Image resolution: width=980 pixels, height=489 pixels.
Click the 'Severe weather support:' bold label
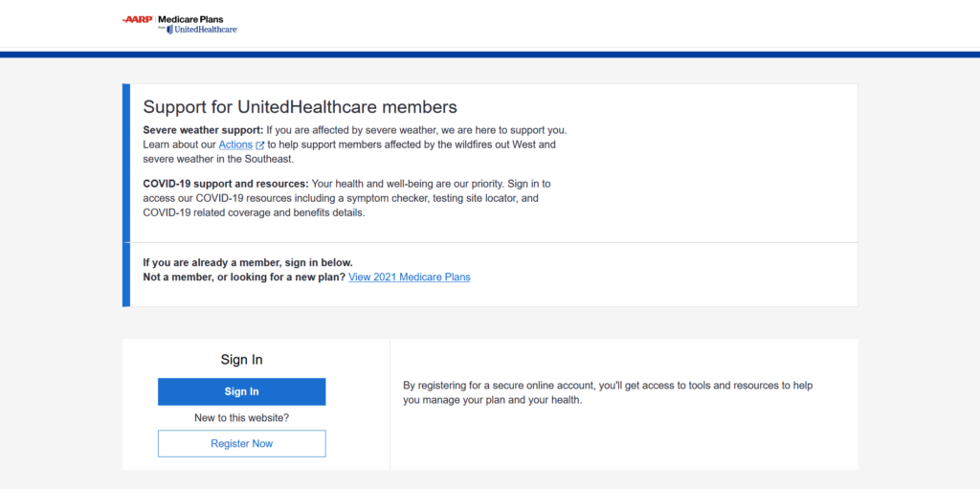[x=203, y=131]
